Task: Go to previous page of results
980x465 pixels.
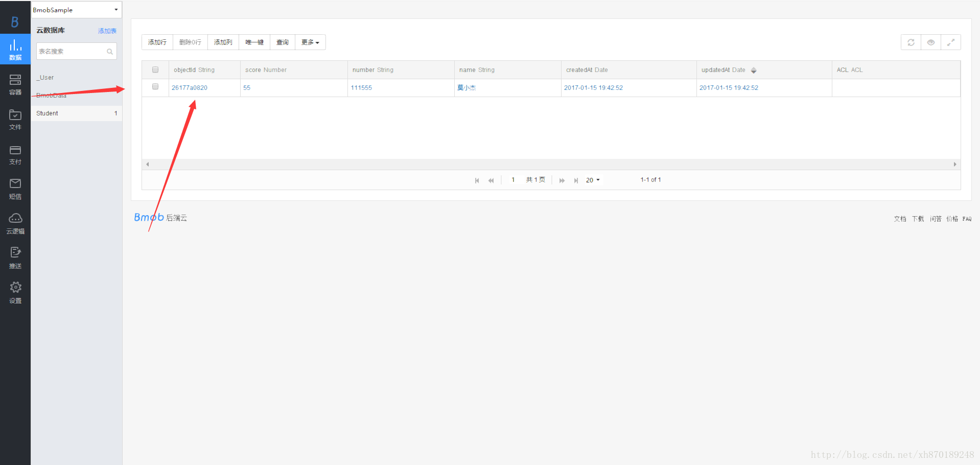Action: 491,180
